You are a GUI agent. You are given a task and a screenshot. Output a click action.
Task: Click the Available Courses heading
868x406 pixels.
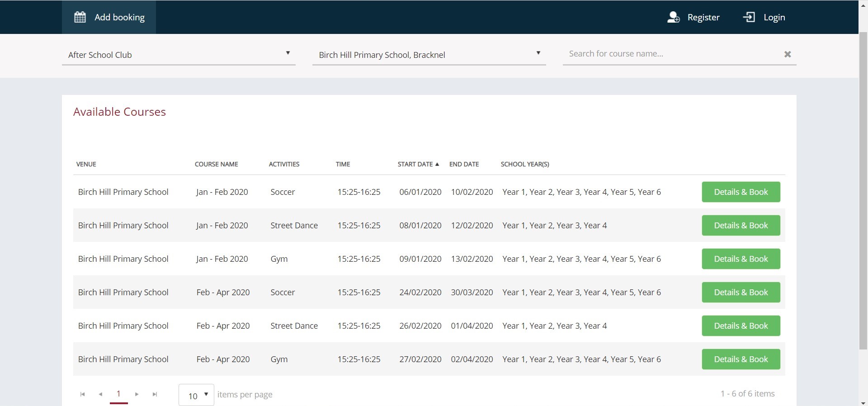(119, 112)
